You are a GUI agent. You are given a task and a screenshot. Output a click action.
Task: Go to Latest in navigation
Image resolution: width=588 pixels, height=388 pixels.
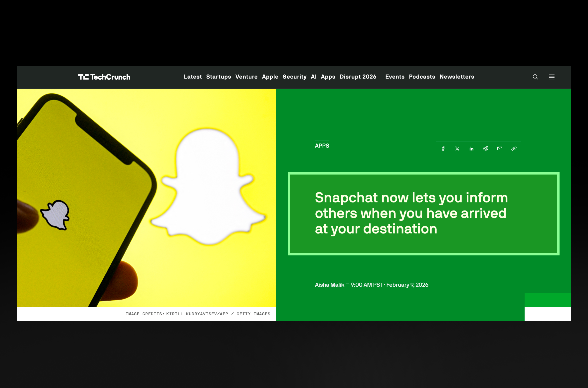193,77
